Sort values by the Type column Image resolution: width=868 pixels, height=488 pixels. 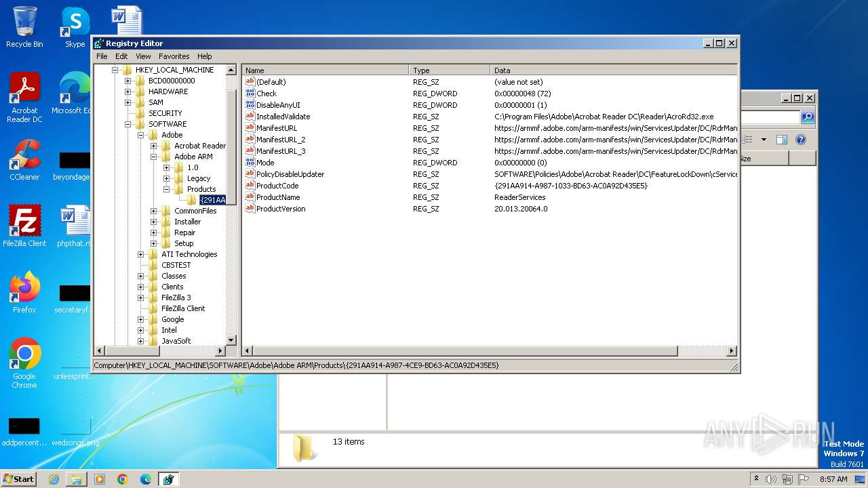[450, 70]
